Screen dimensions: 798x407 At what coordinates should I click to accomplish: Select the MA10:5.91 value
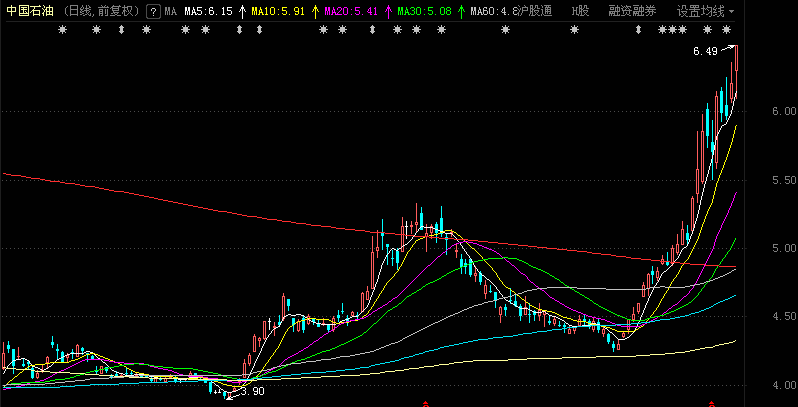(278, 11)
